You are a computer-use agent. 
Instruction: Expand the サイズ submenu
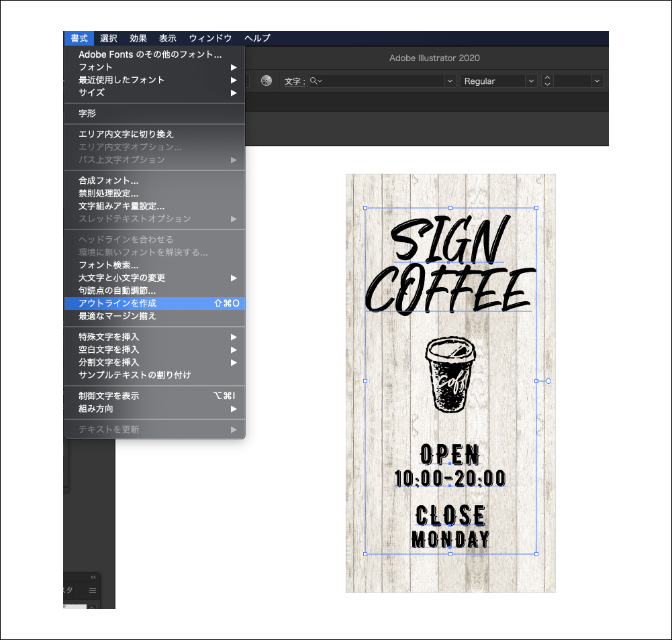(154, 93)
